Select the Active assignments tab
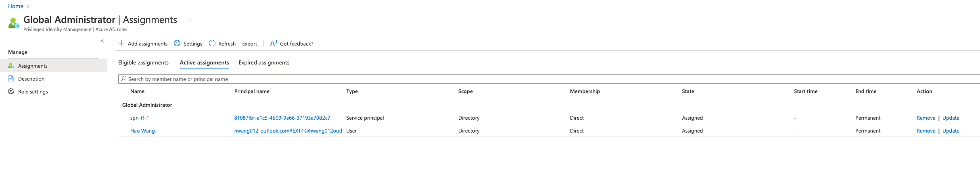This screenshot has height=193, width=980. [x=205, y=62]
